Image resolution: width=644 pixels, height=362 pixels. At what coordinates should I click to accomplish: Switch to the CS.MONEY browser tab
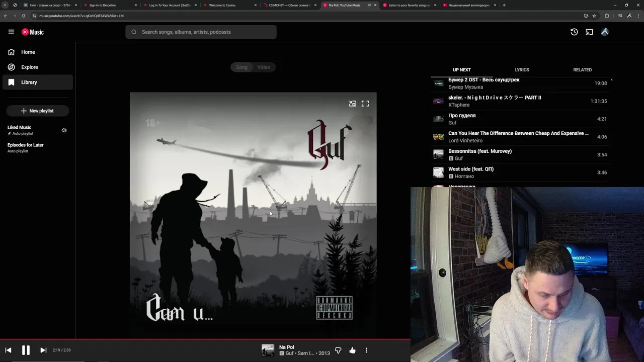(289, 5)
